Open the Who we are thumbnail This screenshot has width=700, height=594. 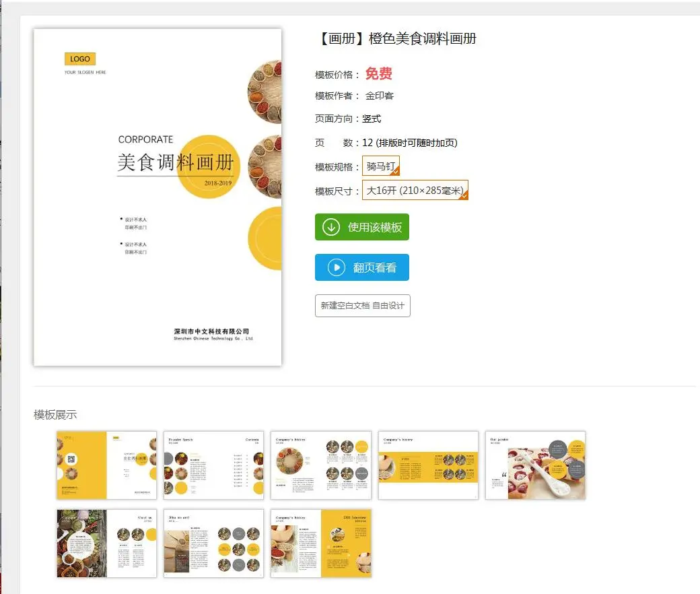pyautogui.click(x=214, y=543)
